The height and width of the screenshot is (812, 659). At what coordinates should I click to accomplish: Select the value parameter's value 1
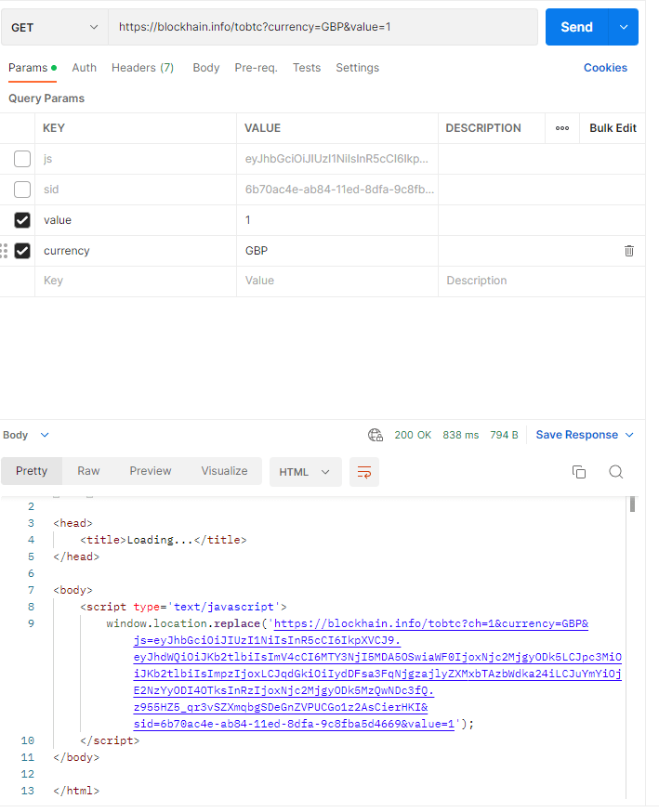pos(337,220)
